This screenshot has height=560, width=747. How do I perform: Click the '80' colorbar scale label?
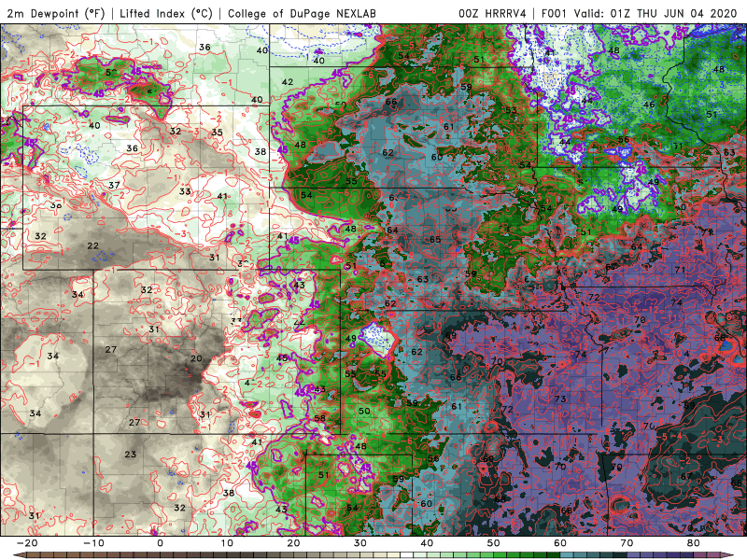click(x=694, y=543)
